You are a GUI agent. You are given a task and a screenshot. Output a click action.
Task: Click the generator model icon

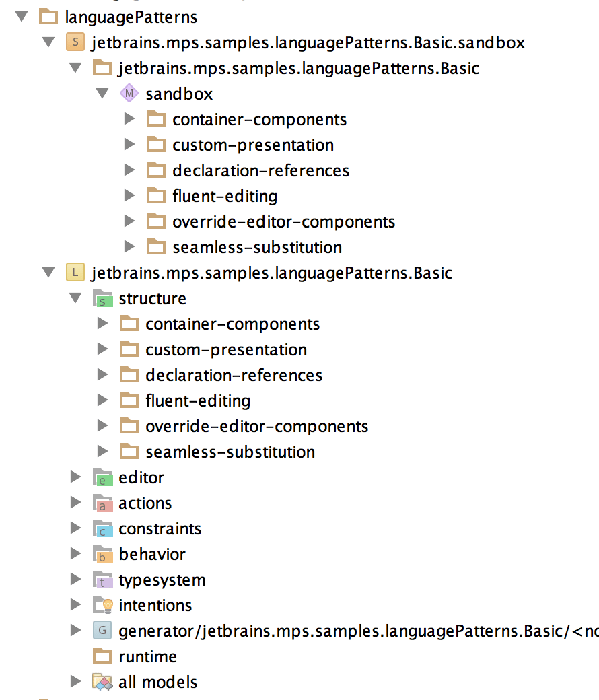click(102, 631)
